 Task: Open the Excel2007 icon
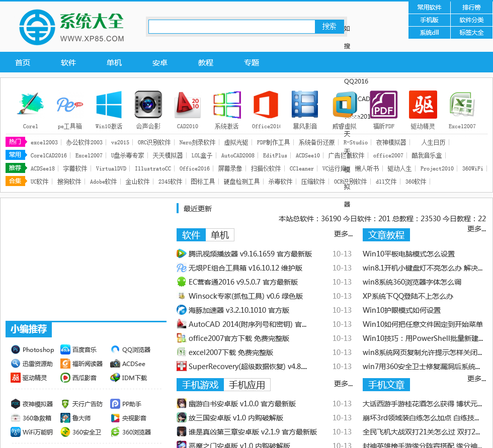pos(462,104)
